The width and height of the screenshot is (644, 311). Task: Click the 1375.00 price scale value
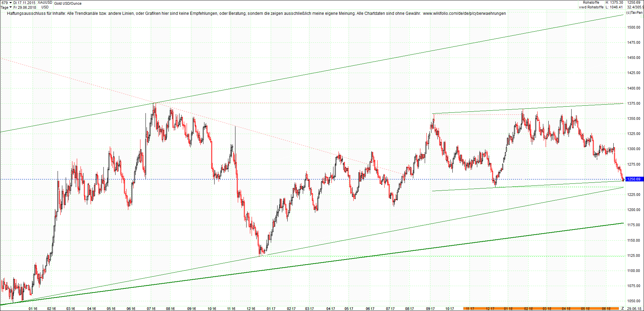[633, 103]
